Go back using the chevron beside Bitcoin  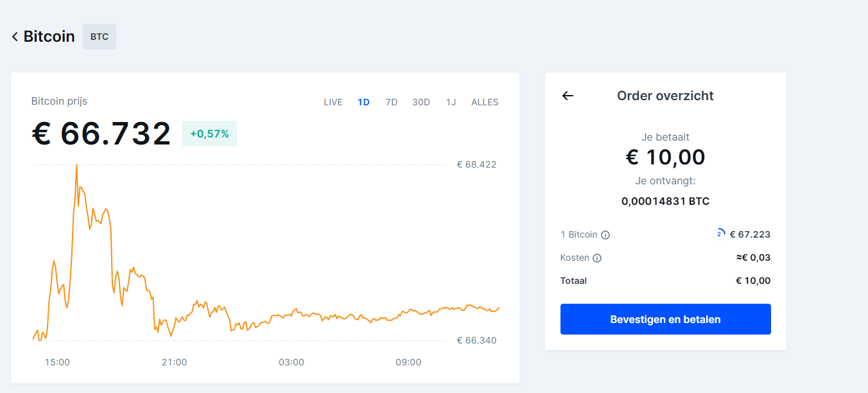click(x=15, y=37)
